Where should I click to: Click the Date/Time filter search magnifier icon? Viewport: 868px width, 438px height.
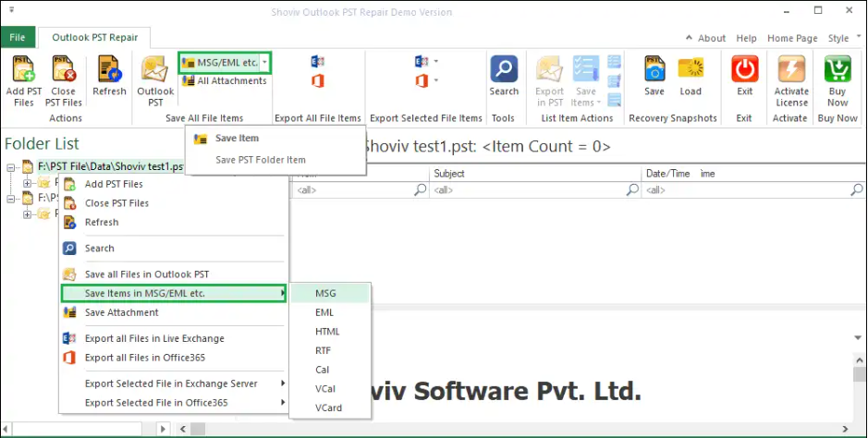tap(856, 189)
